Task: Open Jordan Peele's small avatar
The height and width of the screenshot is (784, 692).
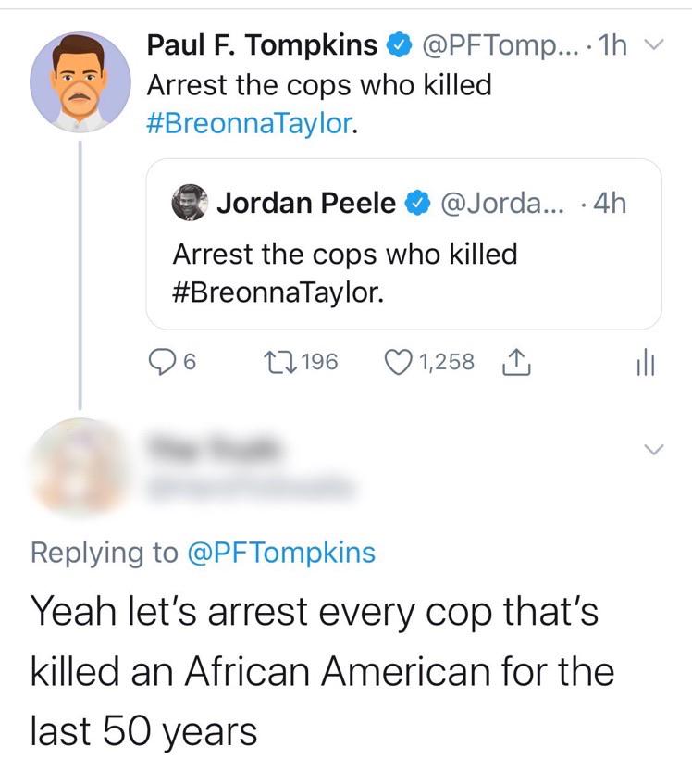Action: pos(191,204)
